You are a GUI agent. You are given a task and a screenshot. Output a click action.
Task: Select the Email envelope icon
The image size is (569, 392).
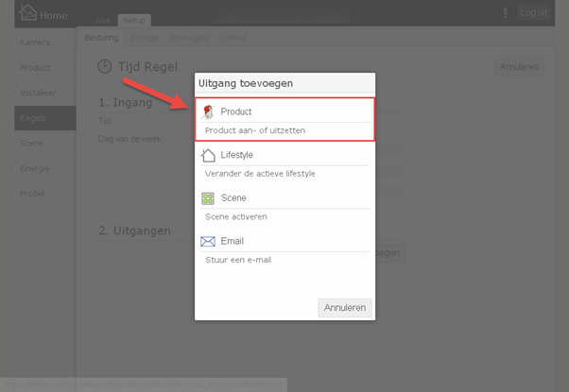tap(208, 241)
